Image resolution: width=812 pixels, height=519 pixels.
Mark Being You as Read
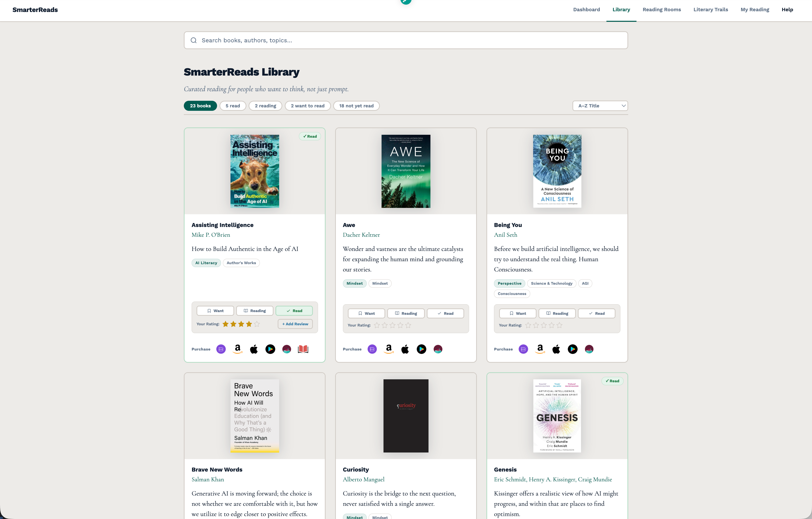tap(596, 314)
